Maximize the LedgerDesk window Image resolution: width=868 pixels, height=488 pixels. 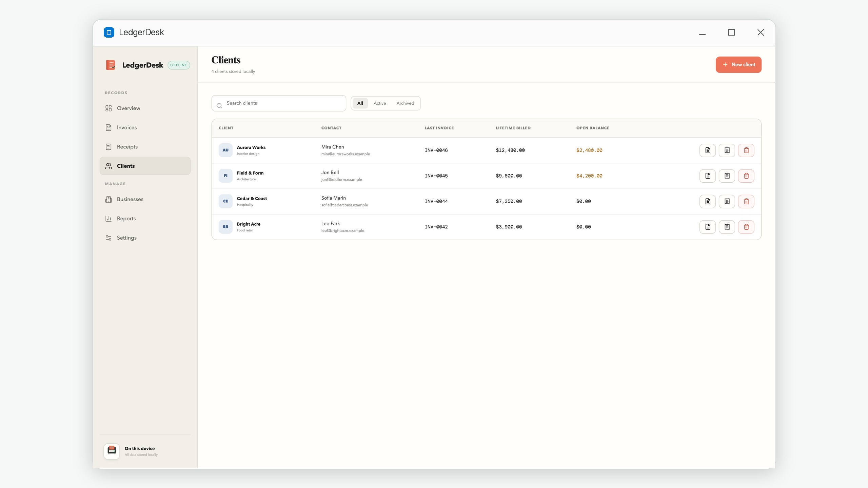(731, 32)
